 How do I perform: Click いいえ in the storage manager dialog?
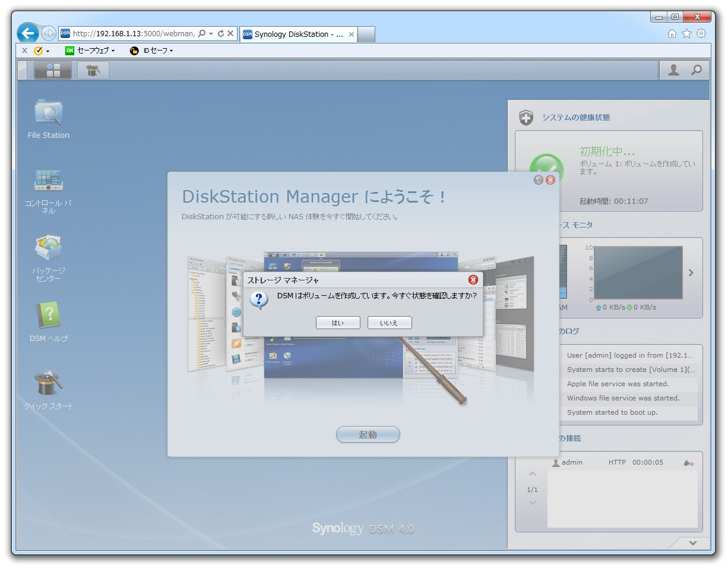(x=389, y=323)
